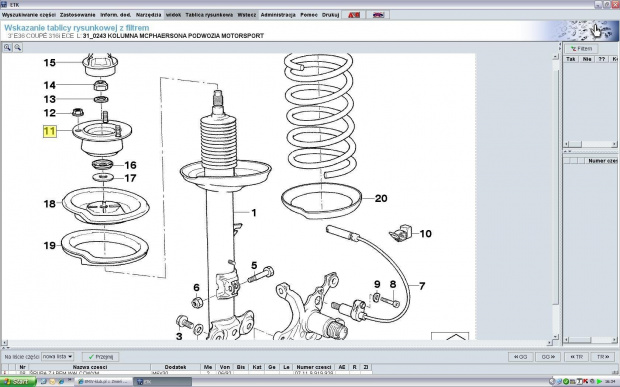Open the Windows Start menu
The width and height of the screenshot is (620, 387).
18,382
